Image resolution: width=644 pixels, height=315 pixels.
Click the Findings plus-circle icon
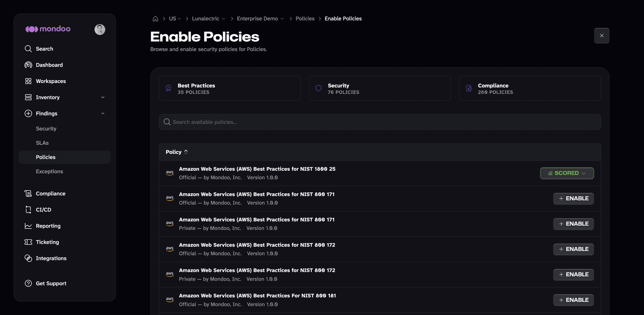[28, 113]
